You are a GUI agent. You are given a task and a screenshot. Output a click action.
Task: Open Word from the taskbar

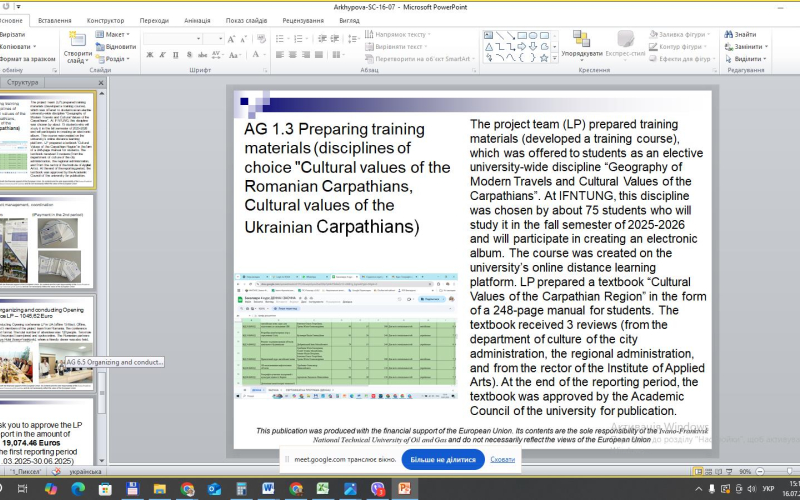tap(268, 489)
